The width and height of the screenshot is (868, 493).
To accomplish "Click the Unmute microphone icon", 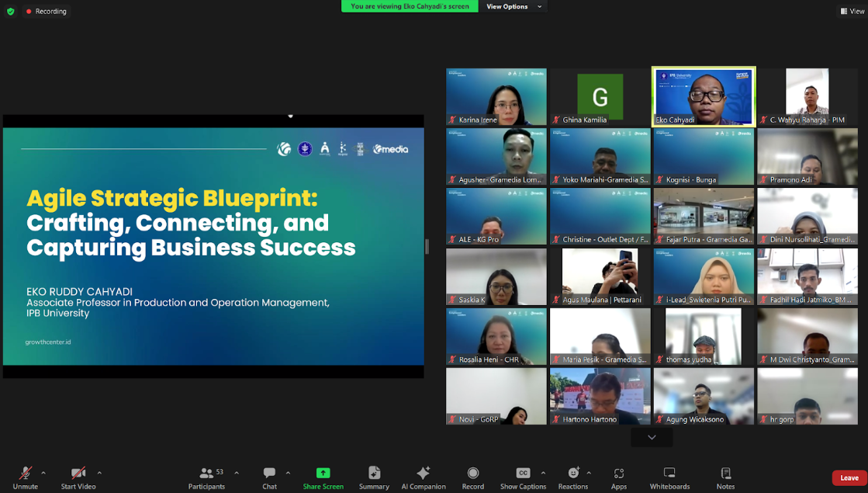I will [26, 473].
